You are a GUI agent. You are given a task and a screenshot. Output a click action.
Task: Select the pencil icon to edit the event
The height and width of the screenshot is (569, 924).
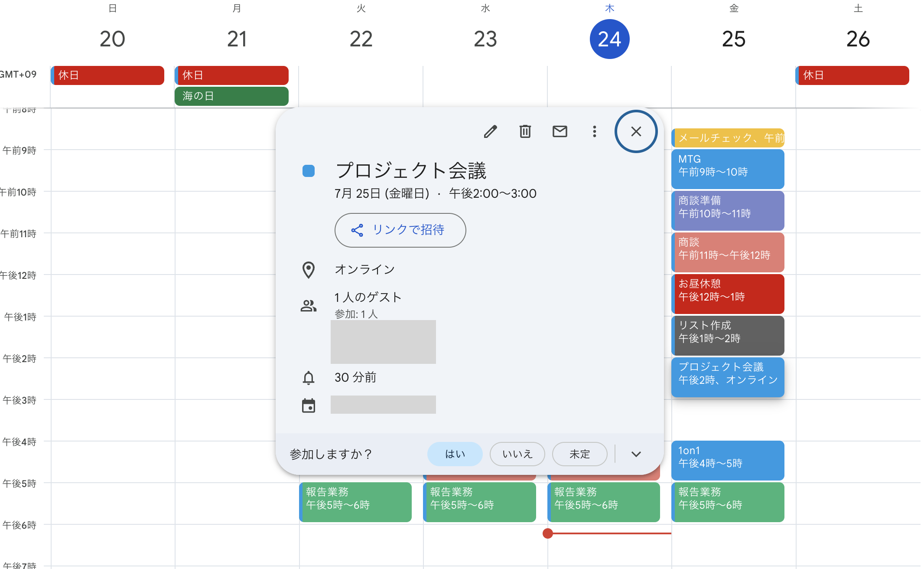490,131
